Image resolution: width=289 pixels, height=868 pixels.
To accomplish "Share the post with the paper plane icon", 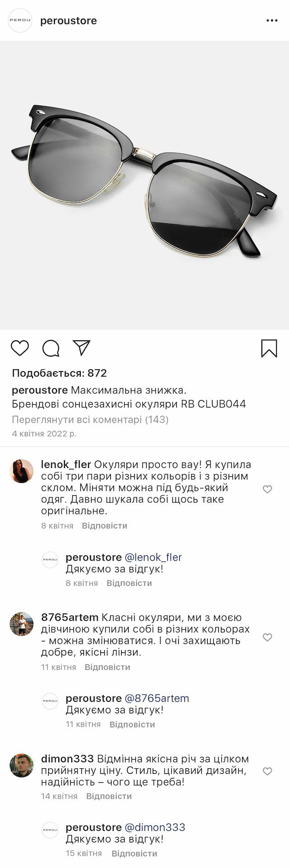I will point(82,348).
